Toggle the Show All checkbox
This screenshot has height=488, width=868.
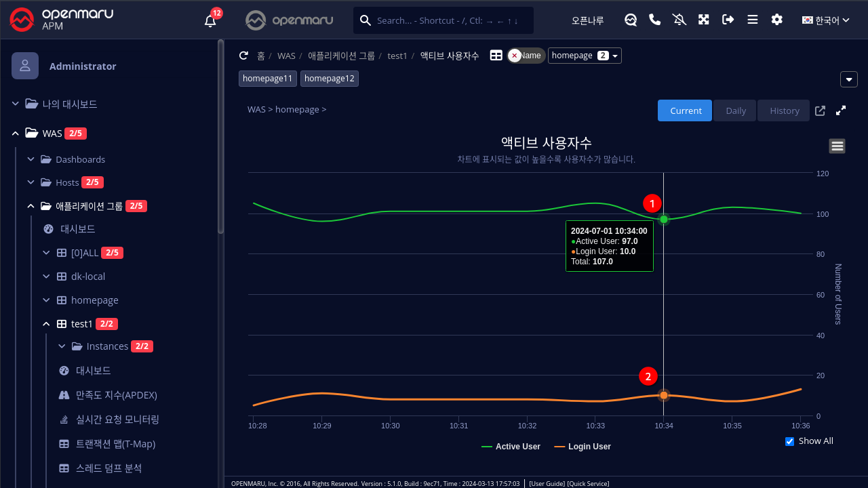[x=789, y=441]
